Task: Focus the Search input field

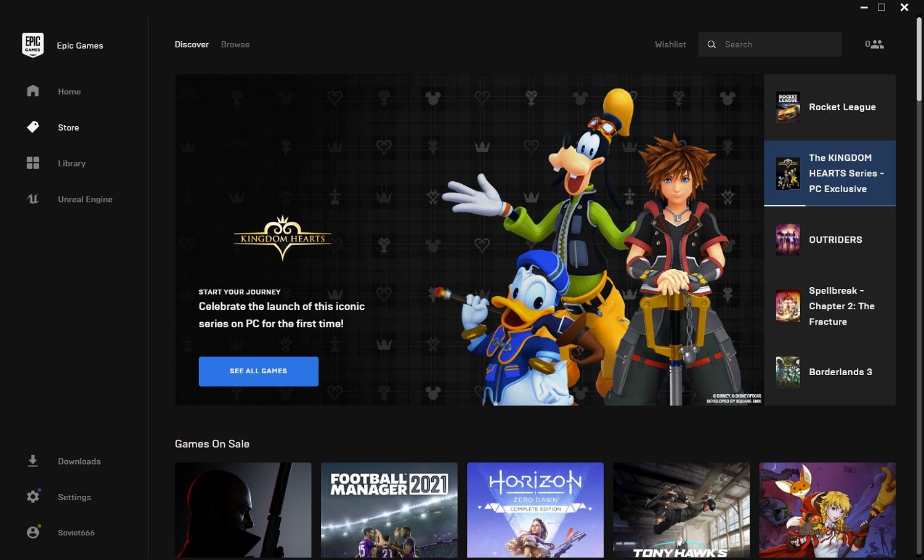Action: 770,44
